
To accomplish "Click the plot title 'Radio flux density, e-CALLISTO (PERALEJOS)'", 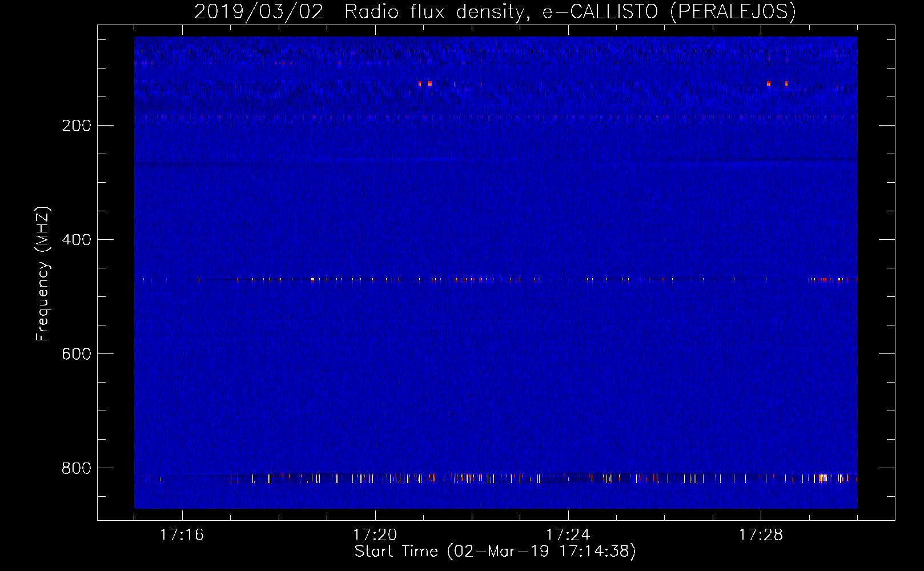I will [570, 11].
